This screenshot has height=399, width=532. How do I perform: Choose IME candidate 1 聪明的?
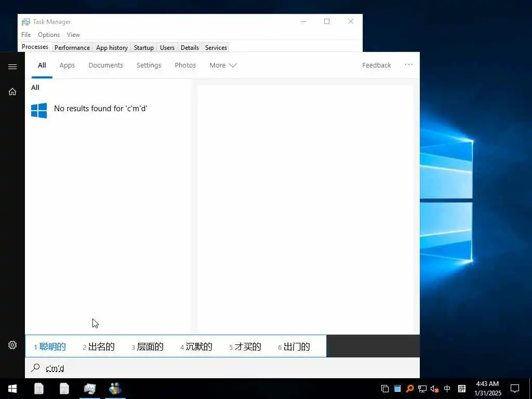(50, 347)
